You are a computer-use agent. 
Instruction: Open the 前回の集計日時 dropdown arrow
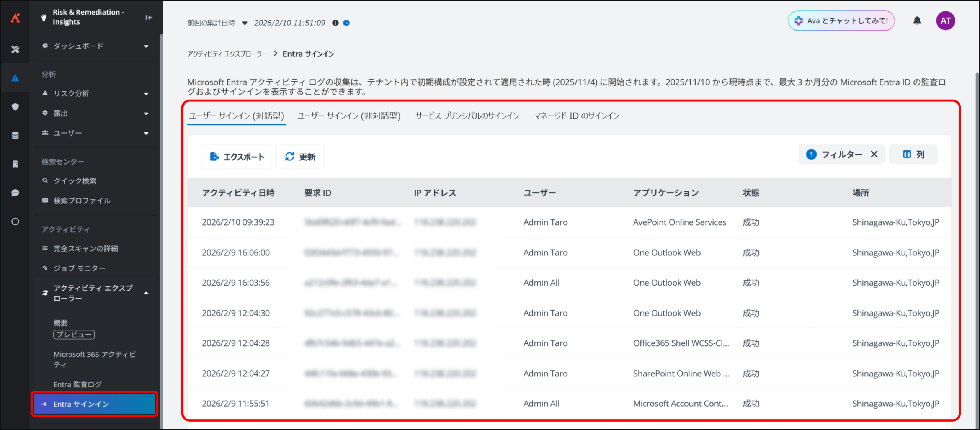click(x=245, y=23)
